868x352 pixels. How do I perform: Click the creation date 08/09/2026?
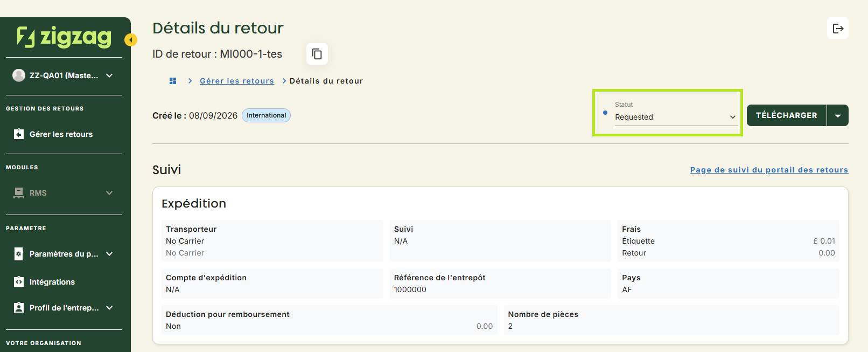tap(213, 115)
